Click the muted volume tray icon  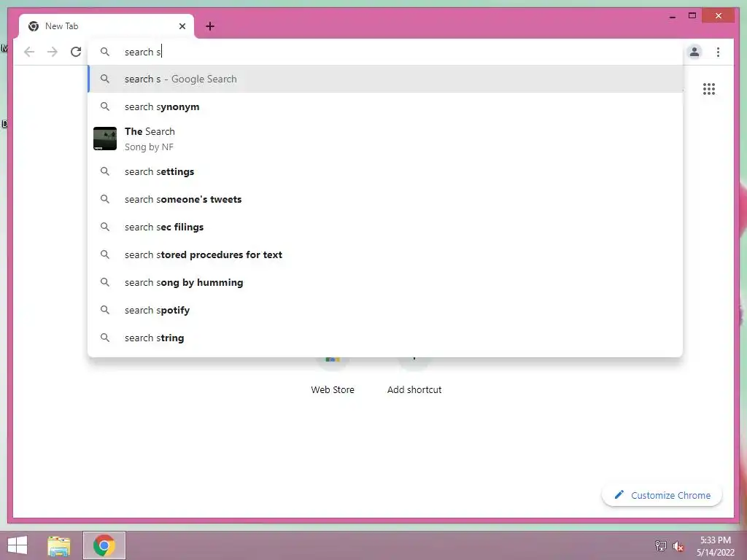678,546
